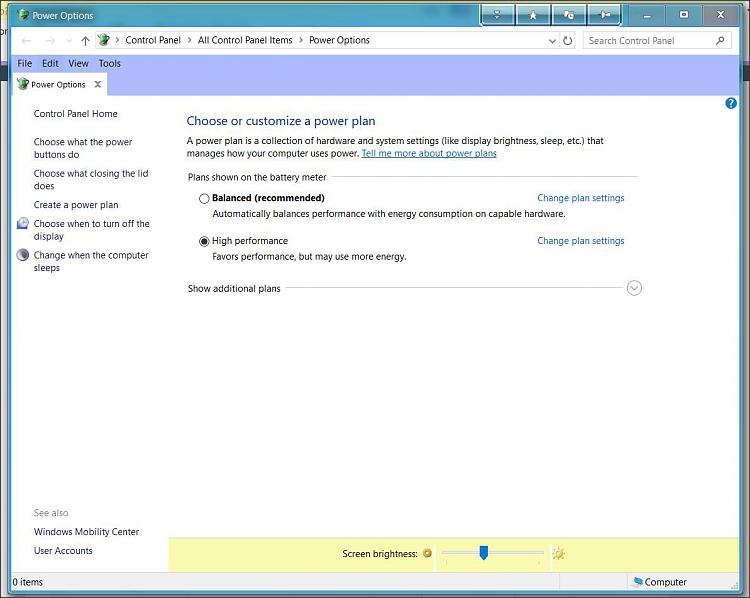The width and height of the screenshot is (750, 598).
Task: Click the Power Options tab icon
Action: [x=22, y=84]
